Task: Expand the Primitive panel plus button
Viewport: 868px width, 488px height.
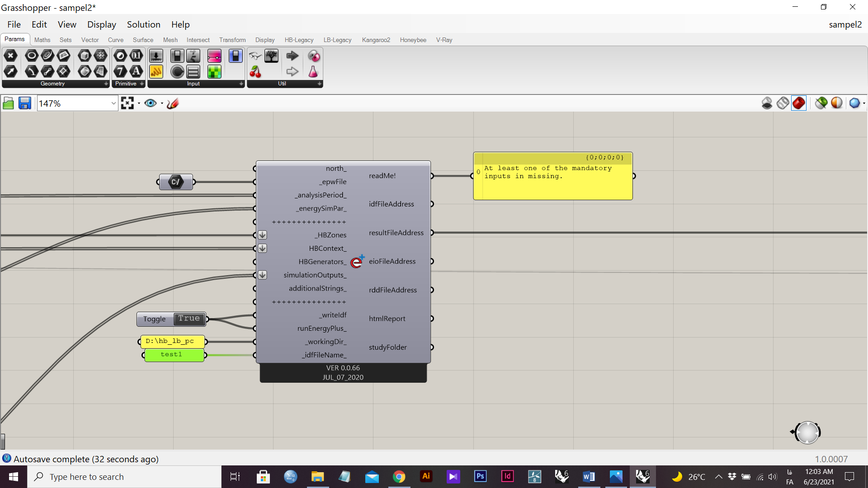Action: point(142,84)
